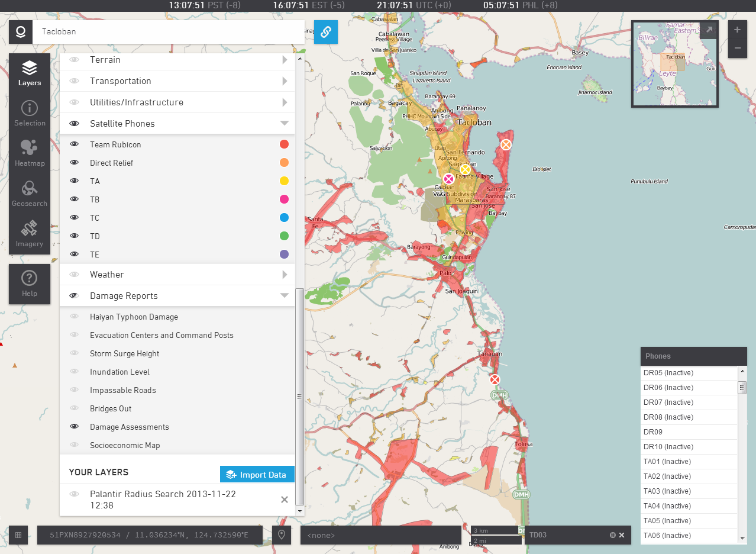Show the Haiyan Typhoon Damage layer

tap(75, 317)
